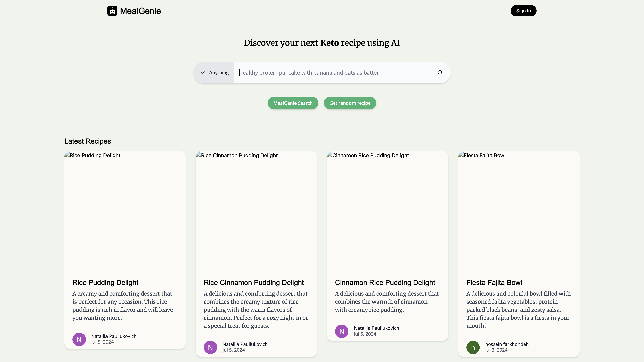This screenshot has width=644, height=362.
Task: Open the Rice Pudding Delight recipe title
Action: (x=105, y=283)
